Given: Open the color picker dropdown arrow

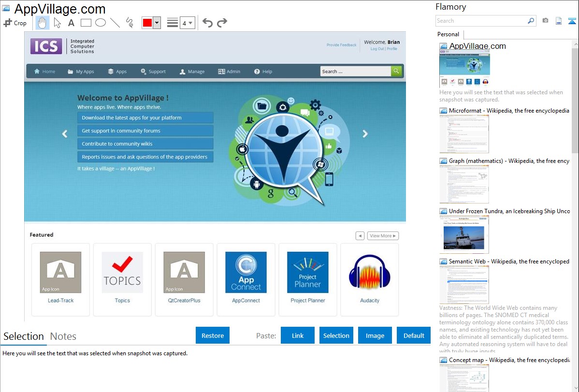Looking at the screenshot, I should point(157,23).
